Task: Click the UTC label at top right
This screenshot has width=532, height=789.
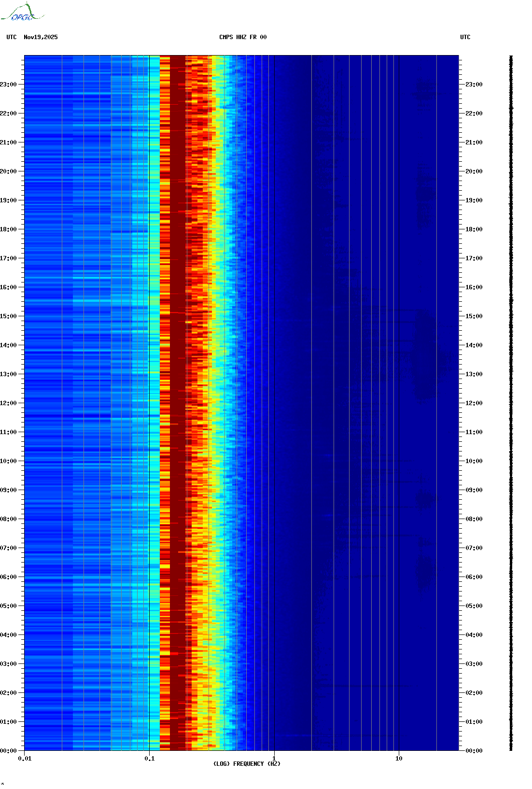Action: click(465, 37)
